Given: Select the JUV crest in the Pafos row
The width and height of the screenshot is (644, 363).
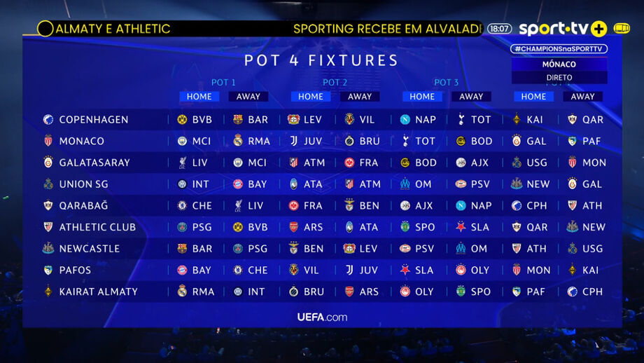Looking at the screenshot, I should point(349,270).
